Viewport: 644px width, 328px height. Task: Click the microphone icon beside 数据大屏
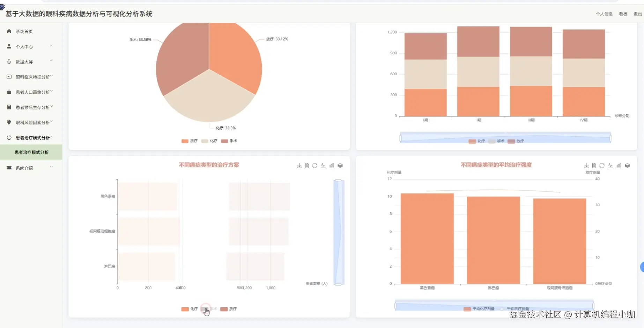pos(9,62)
